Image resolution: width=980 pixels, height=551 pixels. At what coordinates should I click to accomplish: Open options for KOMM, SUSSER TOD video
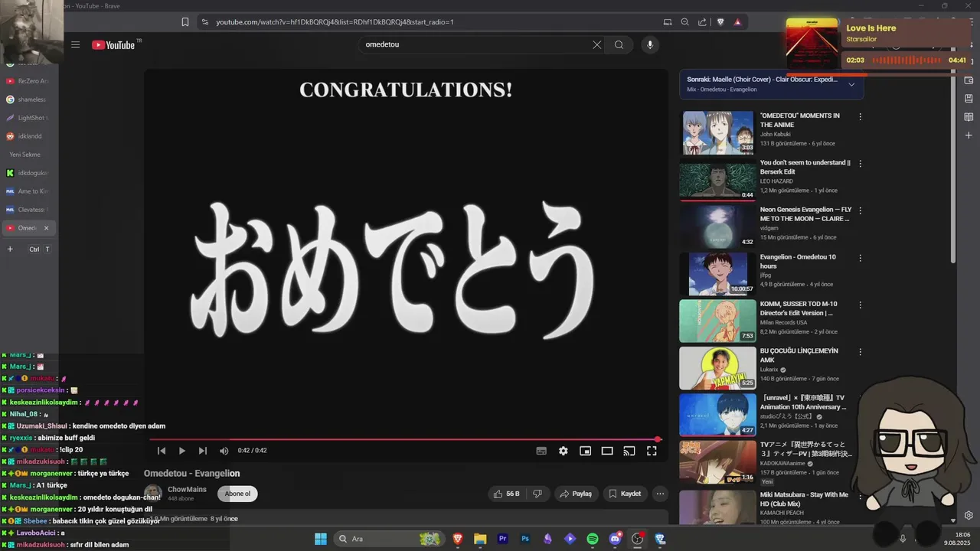point(861,305)
